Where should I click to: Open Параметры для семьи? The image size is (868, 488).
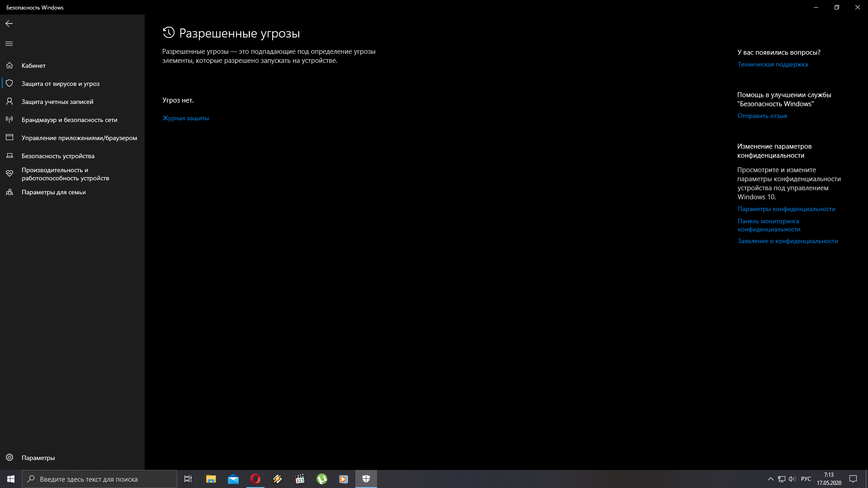tap(72, 192)
